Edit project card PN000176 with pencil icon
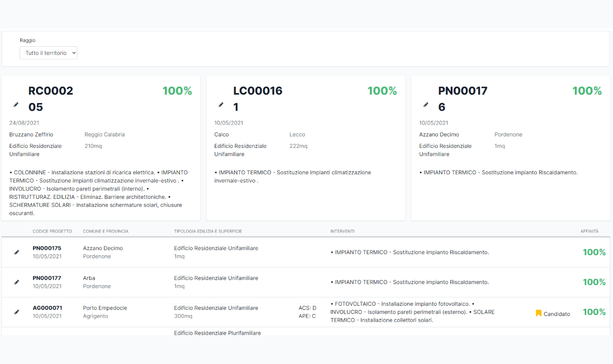Viewport: 613px width, 364px height. click(x=426, y=105)
